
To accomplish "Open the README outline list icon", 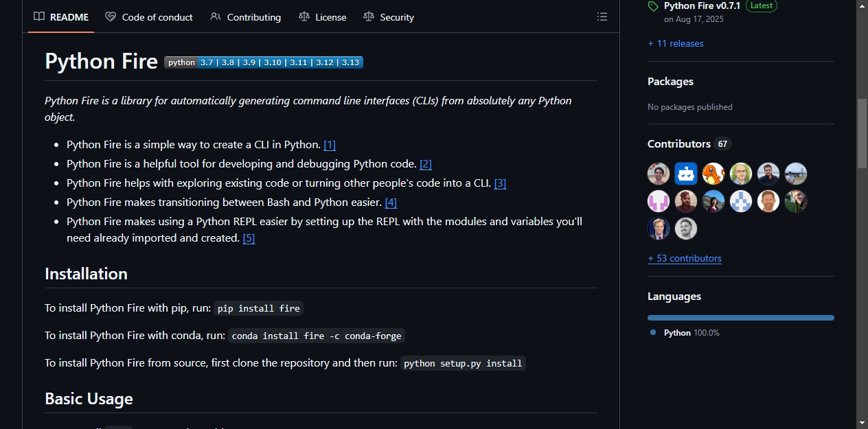I will coord(602,16).
